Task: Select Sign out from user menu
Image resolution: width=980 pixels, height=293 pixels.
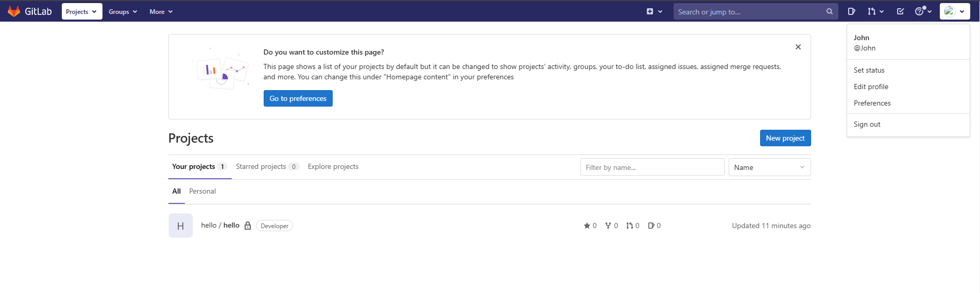Action: [x=867, y=124]
